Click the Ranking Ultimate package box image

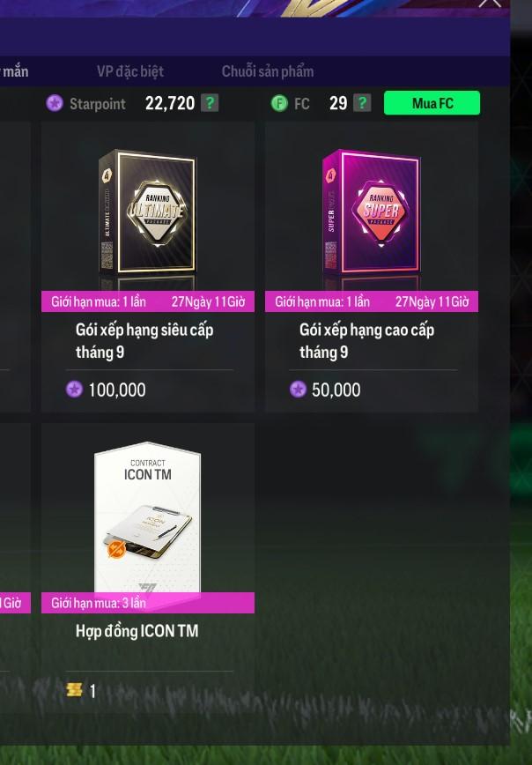(x=148, y=215)
